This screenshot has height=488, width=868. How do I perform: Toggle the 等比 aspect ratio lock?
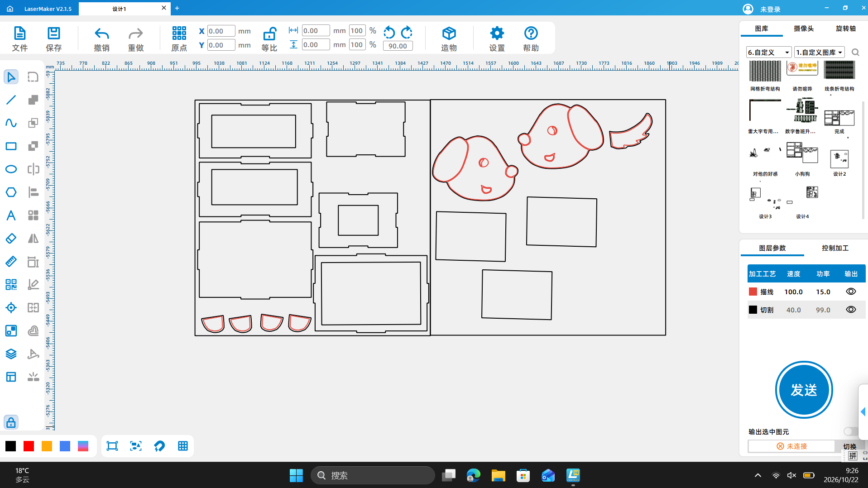coord(269,39)
